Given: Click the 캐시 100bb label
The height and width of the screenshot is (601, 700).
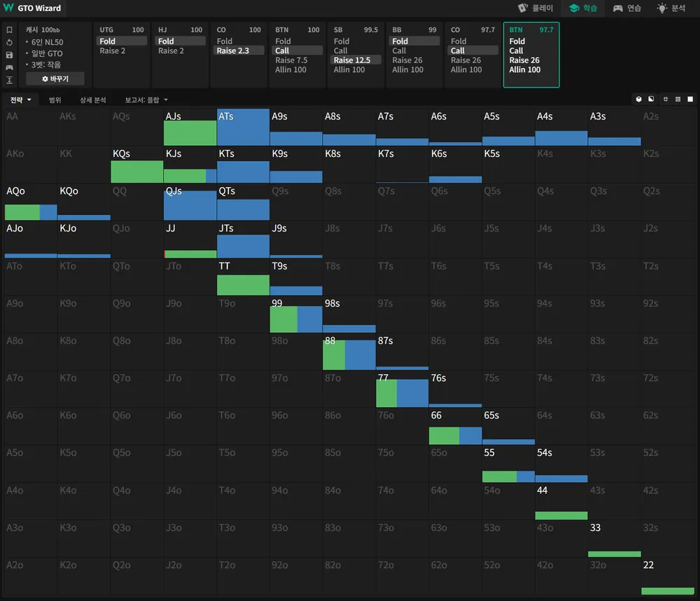Looking at the screenshot, I should pos(43,30).
